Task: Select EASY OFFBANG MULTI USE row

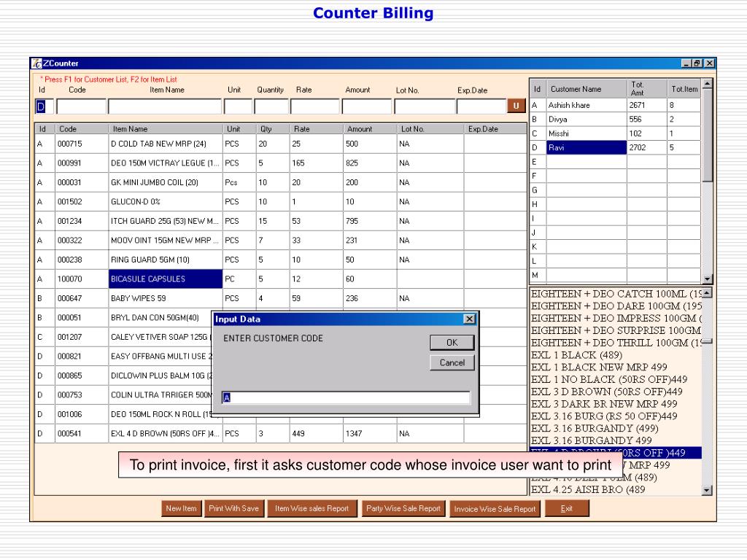Action: 123,356
